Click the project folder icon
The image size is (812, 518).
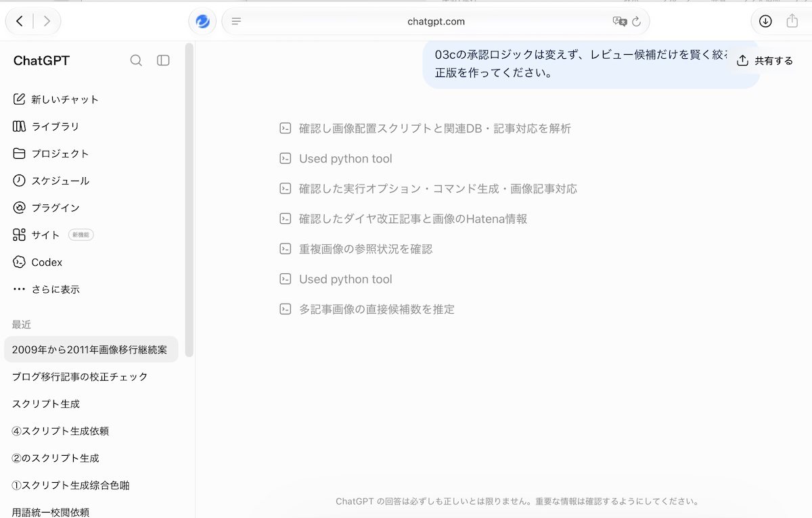19,154
